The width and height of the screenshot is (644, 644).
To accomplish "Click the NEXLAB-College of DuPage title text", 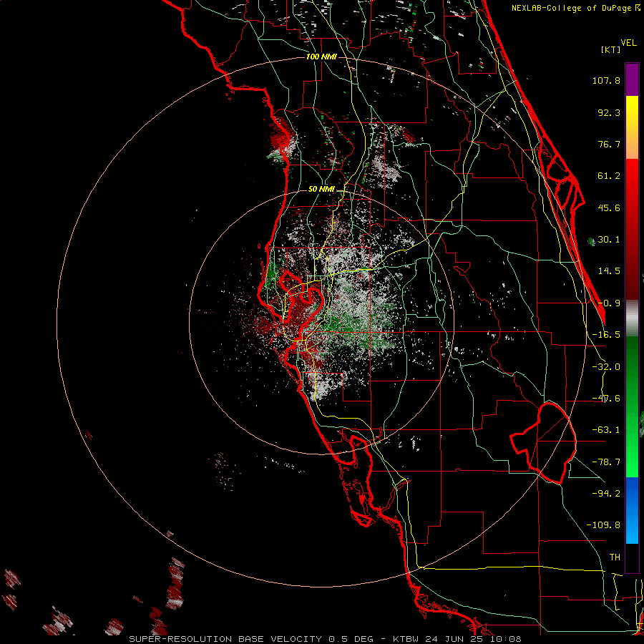I will point(571,8).
